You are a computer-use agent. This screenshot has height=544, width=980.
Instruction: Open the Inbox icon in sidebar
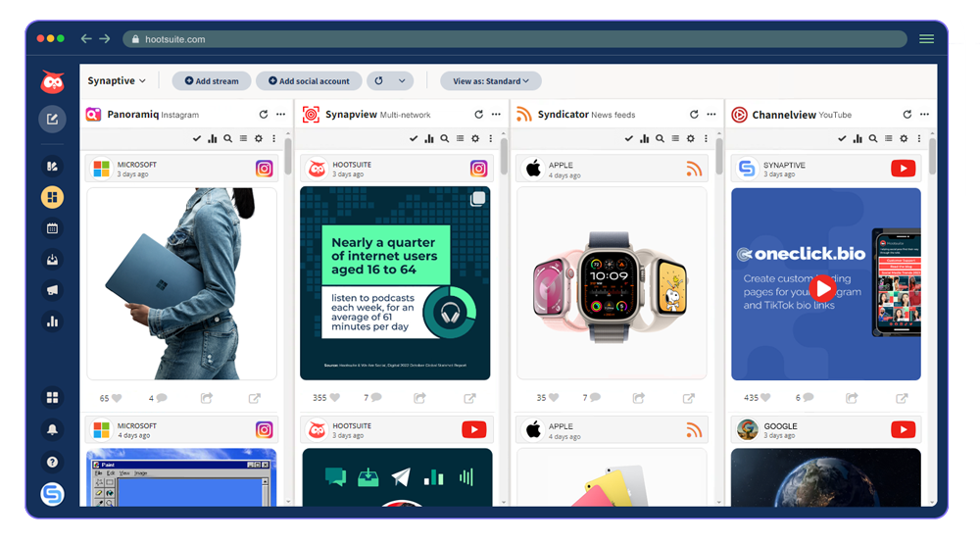click(53, 259)
